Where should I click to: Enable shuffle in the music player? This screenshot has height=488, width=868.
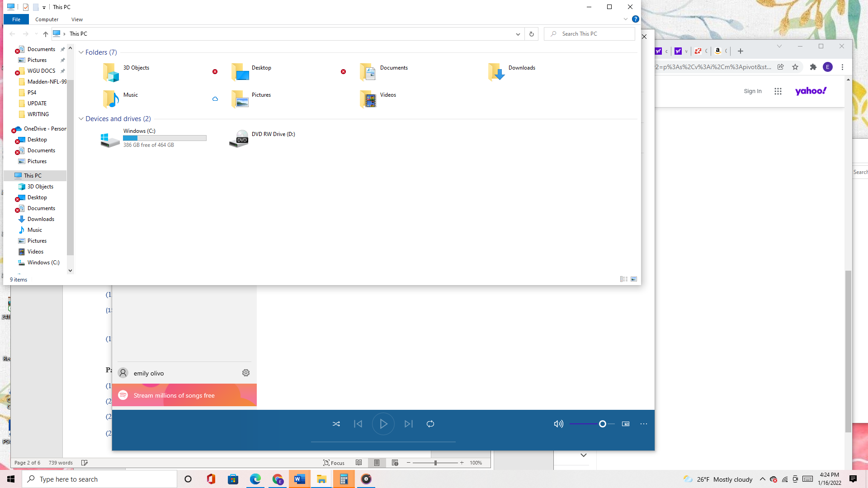click(336, 424)
